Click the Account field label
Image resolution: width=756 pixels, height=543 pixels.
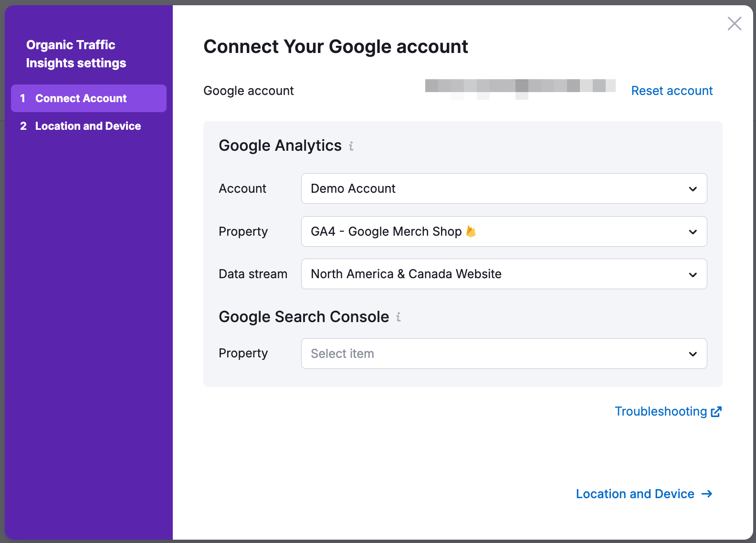242,188
